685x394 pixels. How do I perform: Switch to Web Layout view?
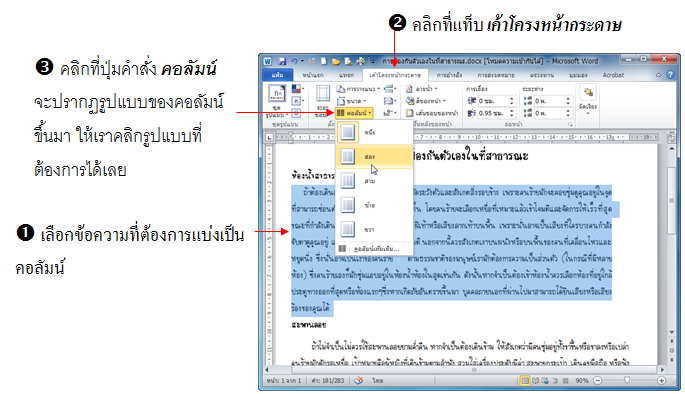pyautogui.click(x=545, y=380)
